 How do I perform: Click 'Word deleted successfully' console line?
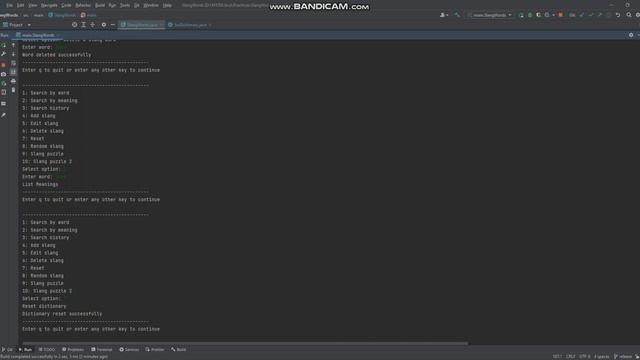57,55
